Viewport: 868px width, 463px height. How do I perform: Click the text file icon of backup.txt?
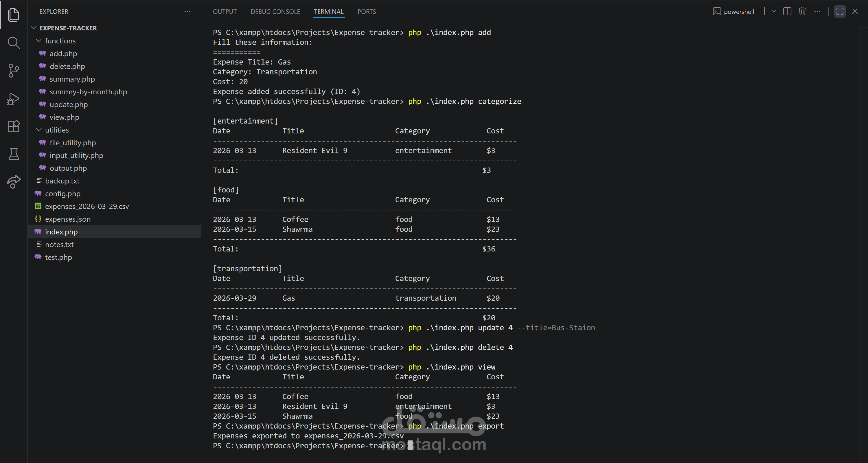[39, 181]
